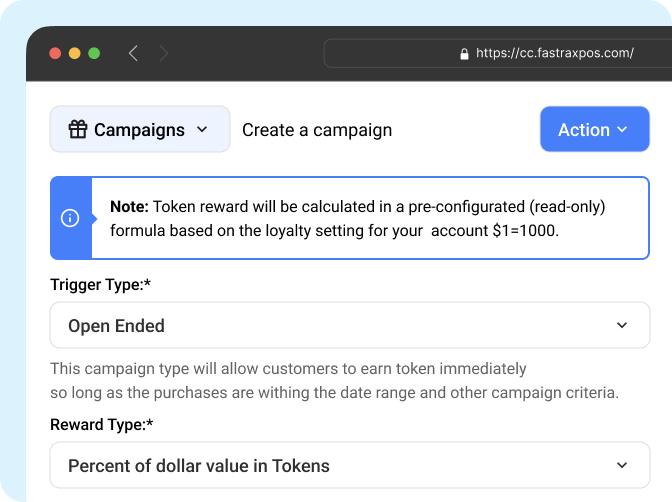This screenshot has width=672, height=502.
Task: Click the chevron in the Open Ended field
Action: [x=622, y=325]
